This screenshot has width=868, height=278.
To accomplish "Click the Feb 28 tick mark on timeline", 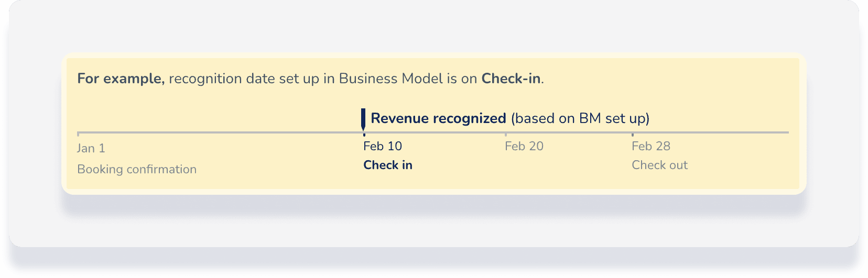I will coord(632,135).
